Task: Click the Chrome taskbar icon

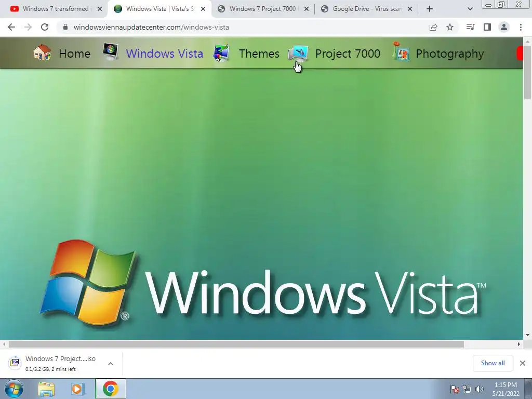Action: [x=111, y=389]
